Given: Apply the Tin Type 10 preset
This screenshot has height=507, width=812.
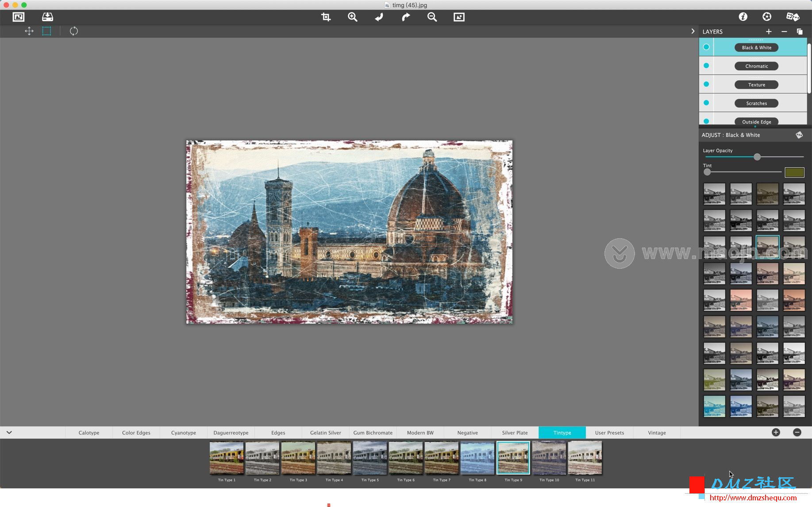Looking at the screenshot, I should 549,458.
